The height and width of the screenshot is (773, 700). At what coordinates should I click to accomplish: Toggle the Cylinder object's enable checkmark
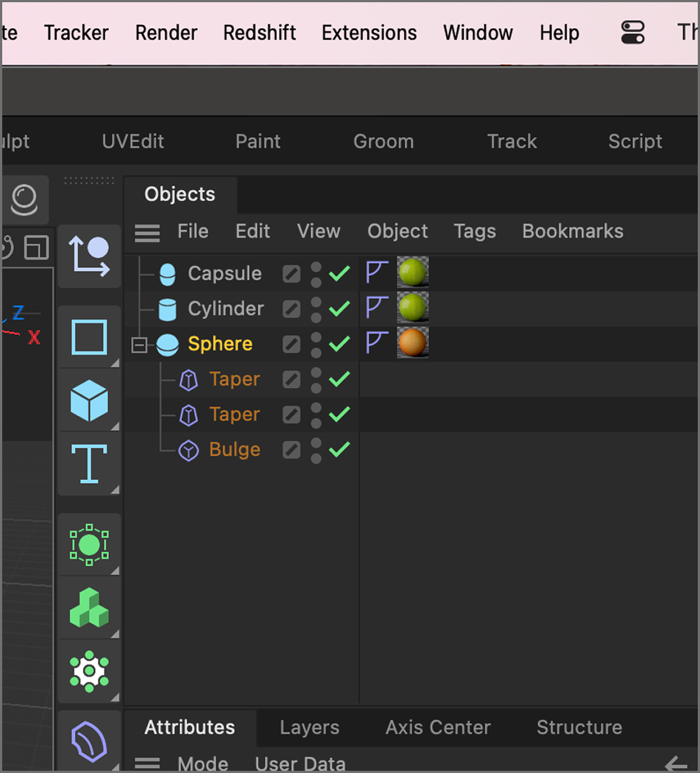point(339,308)
